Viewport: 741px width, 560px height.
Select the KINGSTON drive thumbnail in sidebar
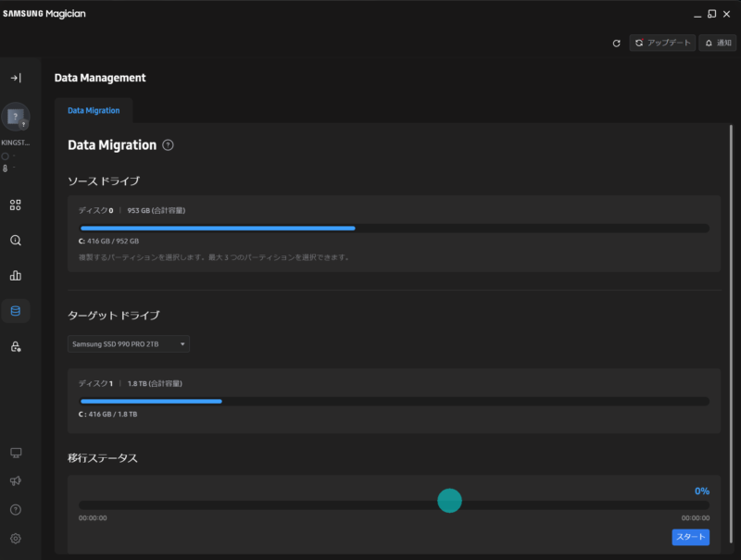(x=16, y=117)
